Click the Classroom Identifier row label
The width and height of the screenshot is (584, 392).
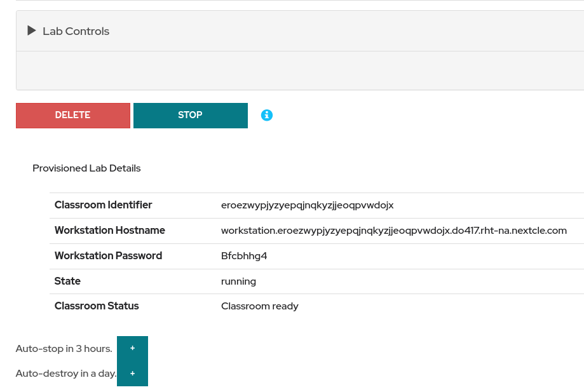pyautogui.click(x=103, y=205)
